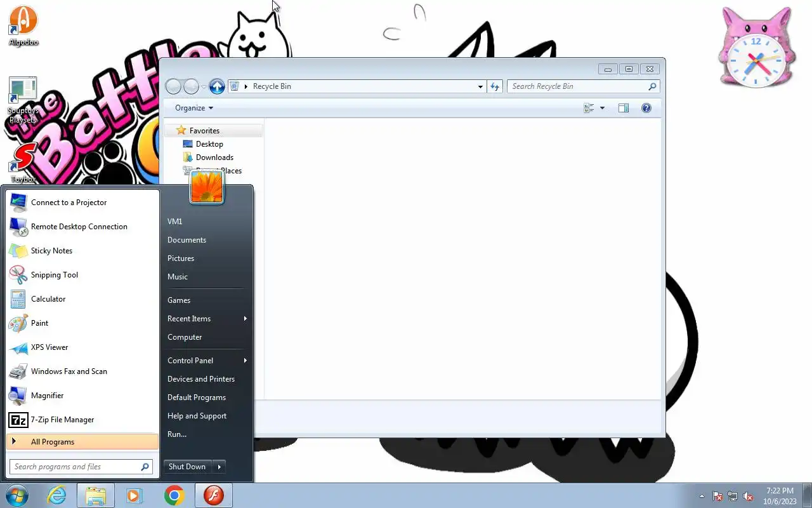
Task: Click the Search Recycle Bin field
Action: click(x=583, y=86)
